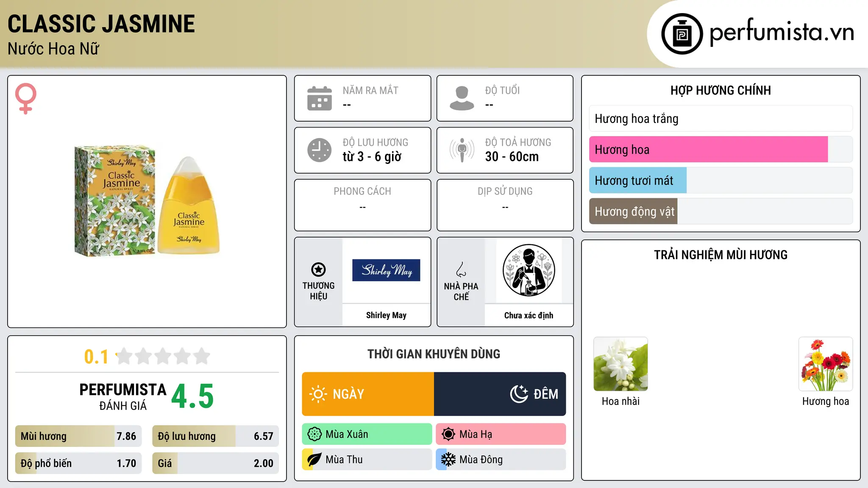Click the perfumista.vn site name
Image resolution: width=868 pixels, height=488 pixels.
(782, 32)
